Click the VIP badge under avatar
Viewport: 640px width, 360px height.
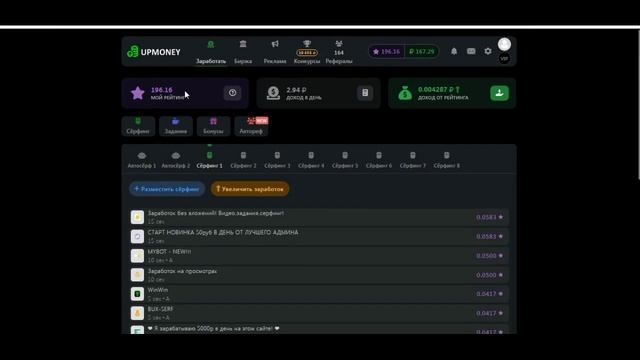(x=504, y=59)
